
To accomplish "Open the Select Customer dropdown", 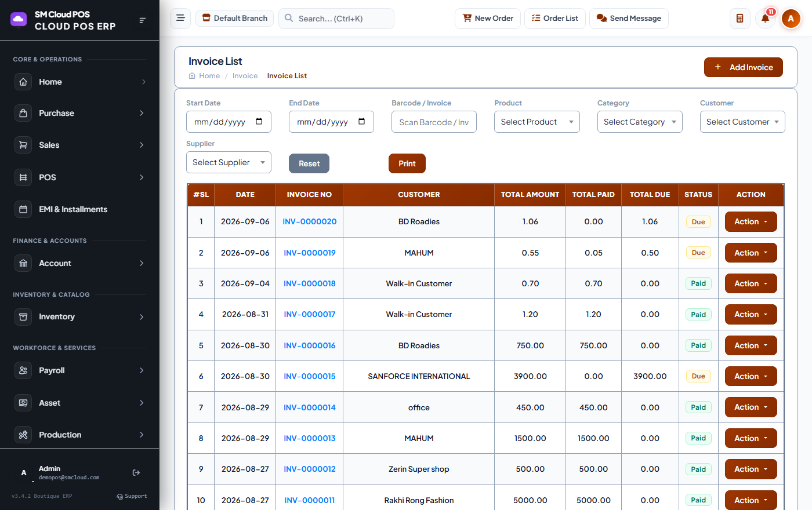I will tap(742, 122).
